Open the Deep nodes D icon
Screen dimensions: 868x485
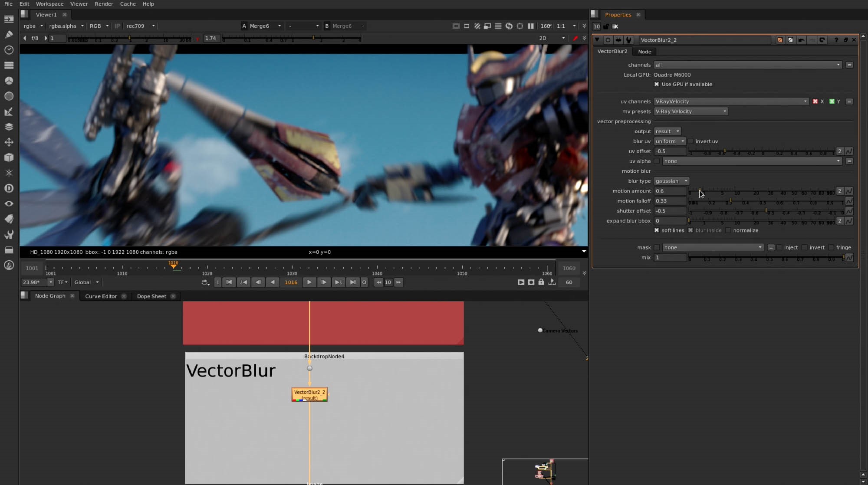9,188
